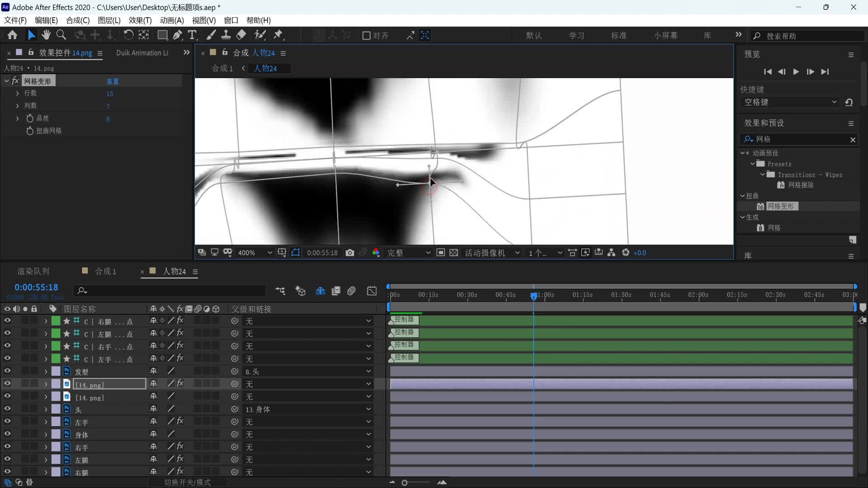Toggle stopwatch for 扭曲网格 property
The image size is (868, 488).
pyautogui.click(x=30, y=131)
